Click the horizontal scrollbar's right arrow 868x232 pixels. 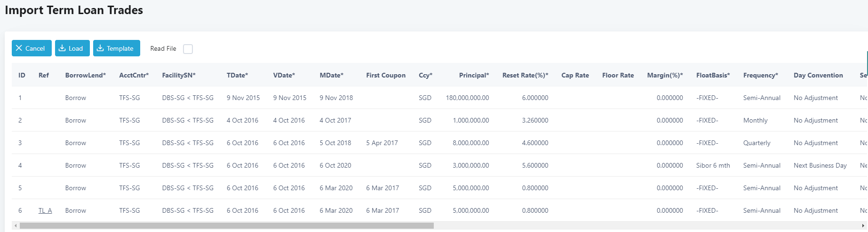point(863,226)
